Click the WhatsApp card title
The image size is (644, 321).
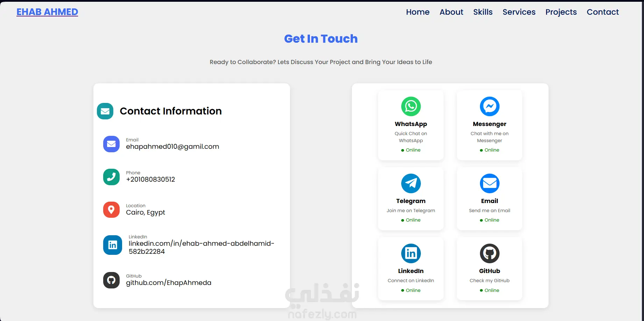[411, 124]
